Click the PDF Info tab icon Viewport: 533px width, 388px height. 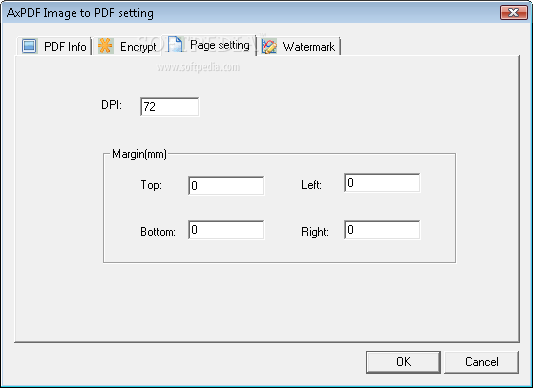tap(29, 46)
